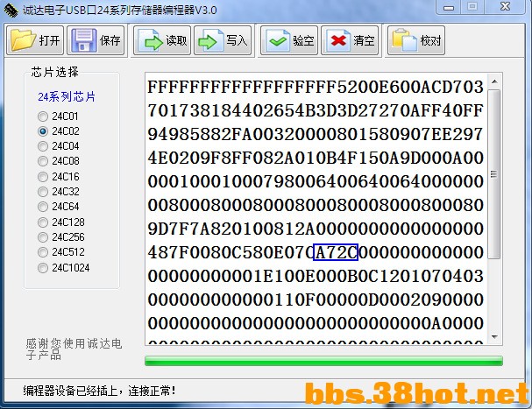532x409 pixels.
Task: Click hex line starting with FFFFFFFF
Action: [x=316, y=87]
